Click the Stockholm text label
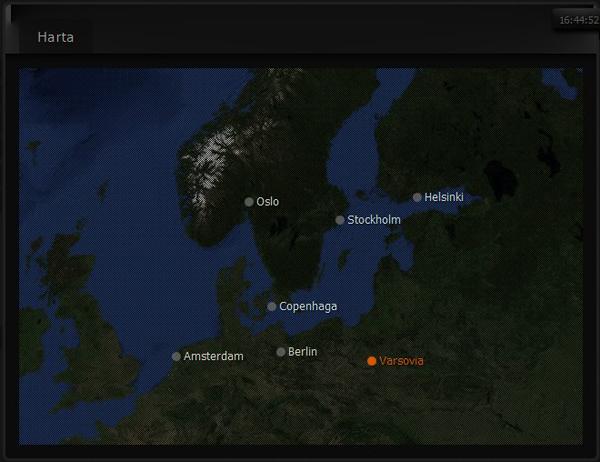600x462 pixels. pos(374,220)
